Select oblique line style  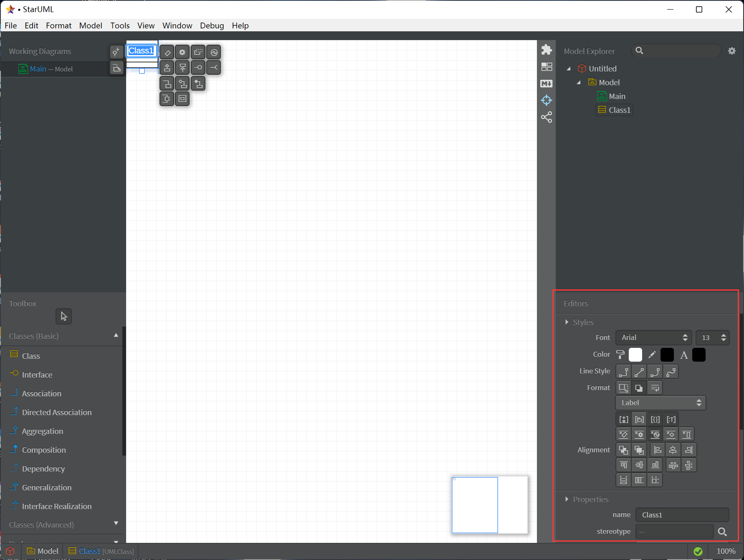(x=639, y=372)
